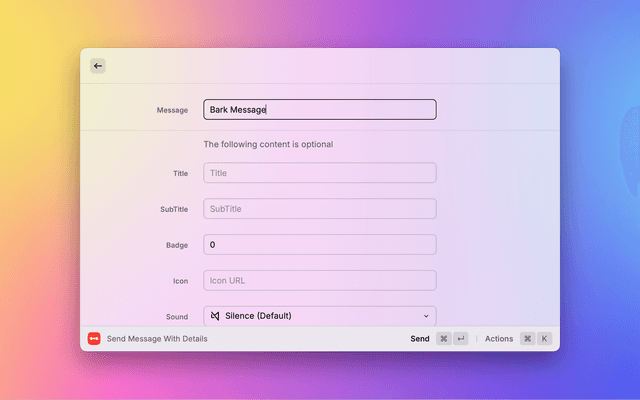Viewport: 640px width, 400px height.
Task: Click the muted speaker icon in Sound
Action: pyautogui.click(x=214, y=316)
